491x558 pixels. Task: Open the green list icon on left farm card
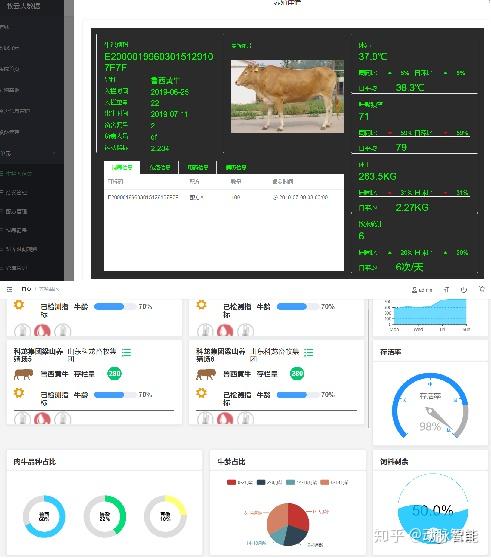[126, 352]
